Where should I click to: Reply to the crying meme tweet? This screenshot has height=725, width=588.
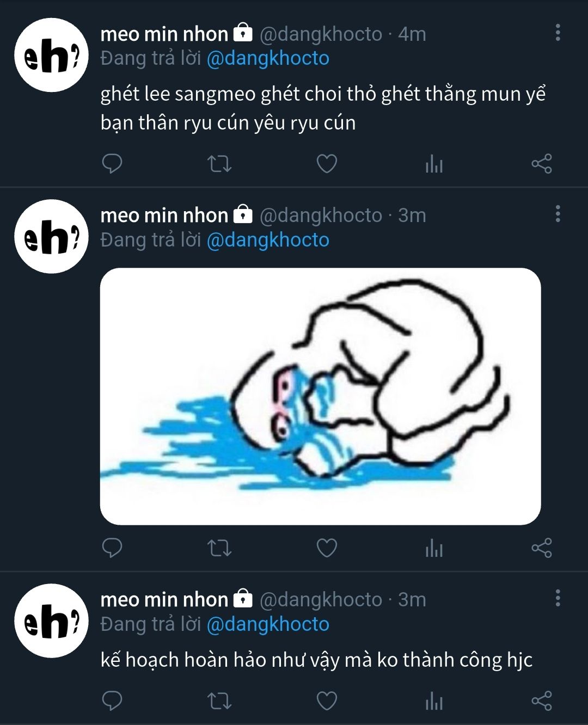point(112,548)
